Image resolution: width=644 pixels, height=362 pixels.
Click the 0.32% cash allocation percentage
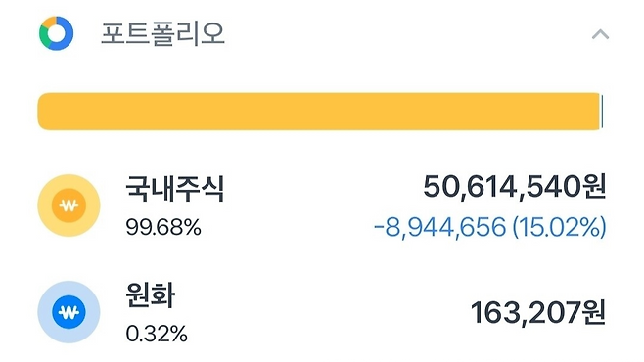coord(157,334)
